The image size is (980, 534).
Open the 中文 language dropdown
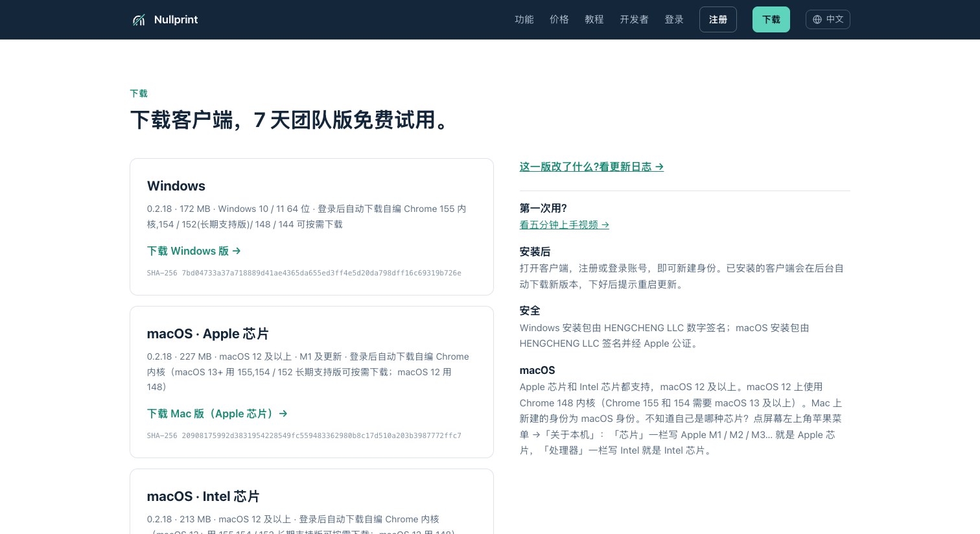tap(828, 19)
